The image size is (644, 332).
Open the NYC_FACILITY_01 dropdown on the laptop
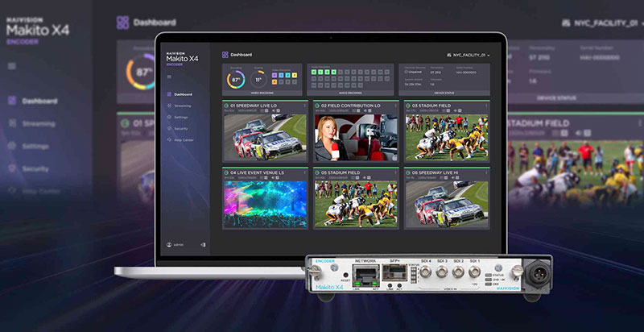click(x=469, y=55)
